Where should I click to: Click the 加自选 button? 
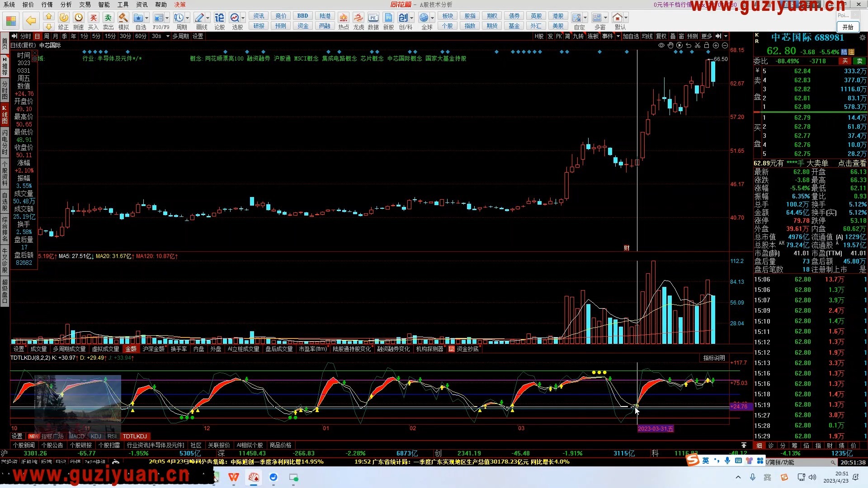click(631, 36)
